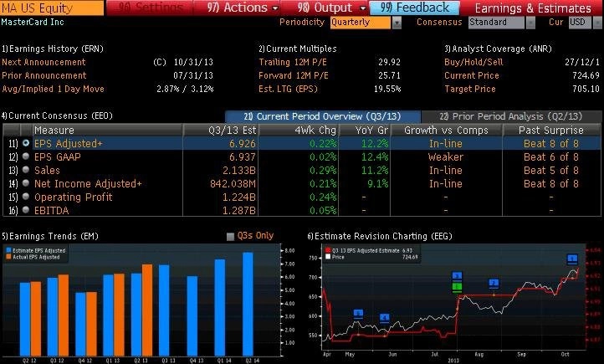Select the EBITDA radio button

coord(26,210)
